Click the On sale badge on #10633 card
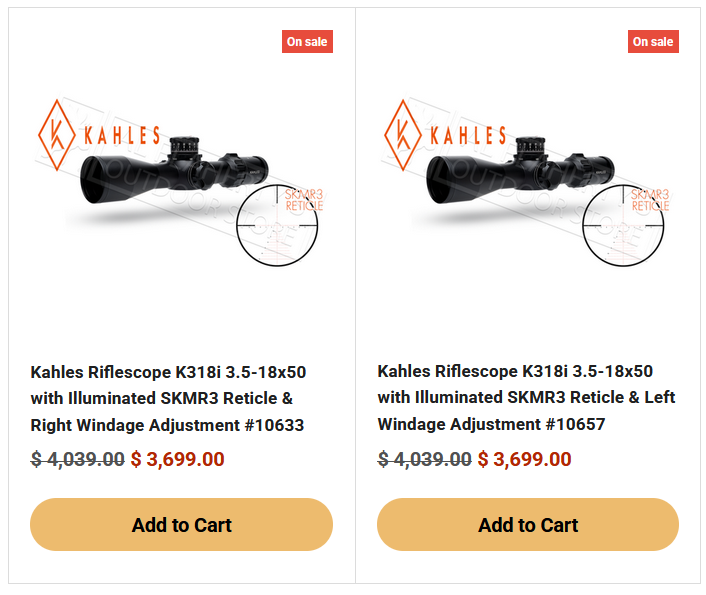 pyautogui.click(x=307, y=41)
